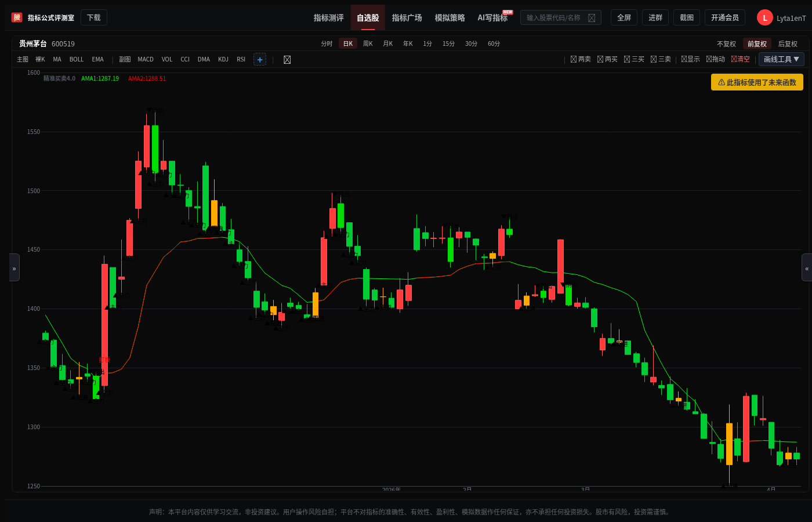Click the 下载 download button
The width and height of the screenshot is (812, 522).
[94, 17]
